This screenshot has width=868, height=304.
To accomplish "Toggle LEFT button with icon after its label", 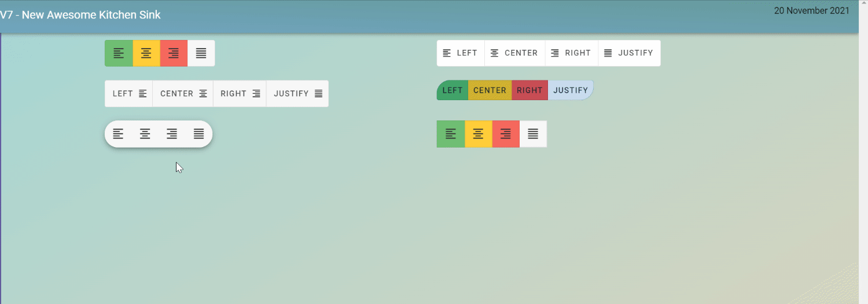I will tap(129, 94).
